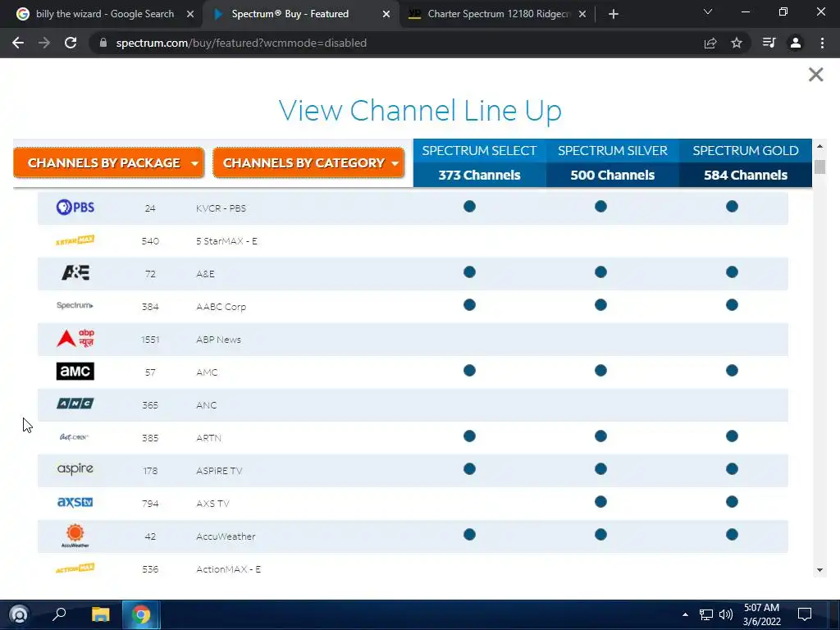Click ABP News channel name

pos(218,339)
